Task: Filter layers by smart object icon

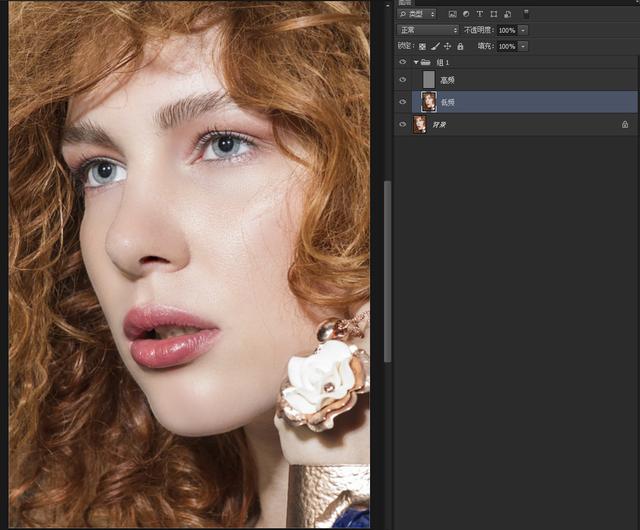Action: 507,14
